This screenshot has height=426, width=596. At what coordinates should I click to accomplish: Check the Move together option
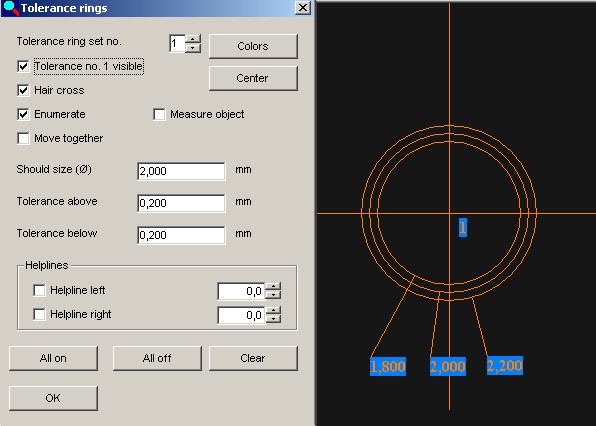pos(23,138)
